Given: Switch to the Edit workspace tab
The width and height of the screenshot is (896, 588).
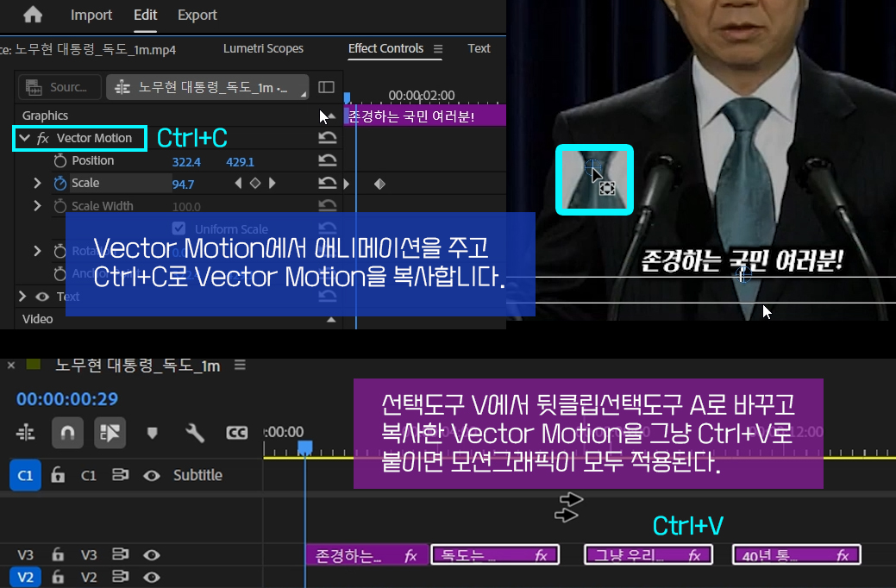Looking at the screenshot, I should 145,15.
